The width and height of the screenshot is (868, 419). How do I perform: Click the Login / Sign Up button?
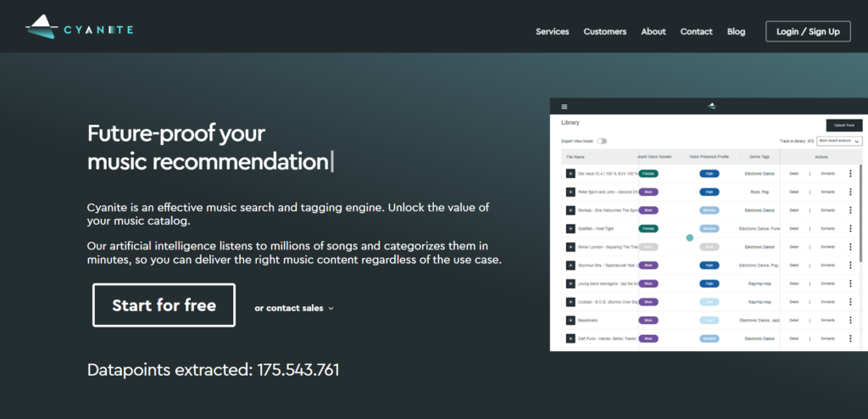tap(808, 31)
